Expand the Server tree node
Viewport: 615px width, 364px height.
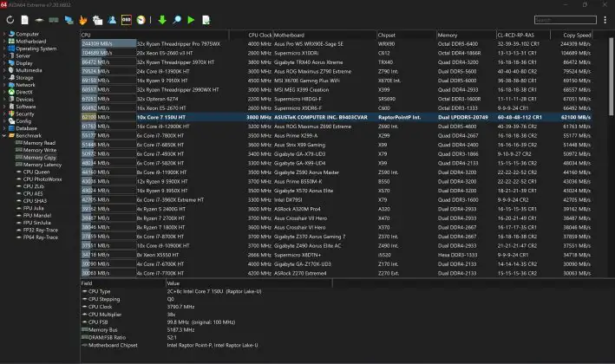pyautogui.click(x=4, y=55)
